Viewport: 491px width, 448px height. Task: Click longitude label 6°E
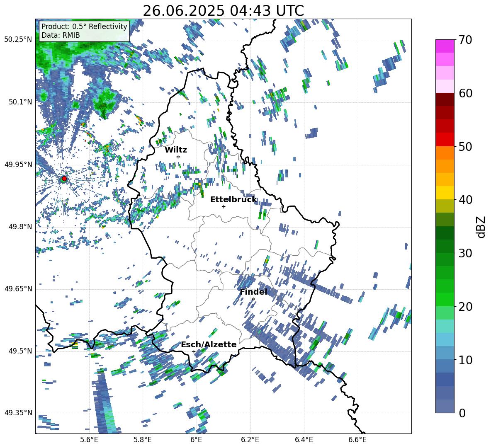[x=196, y=440]
